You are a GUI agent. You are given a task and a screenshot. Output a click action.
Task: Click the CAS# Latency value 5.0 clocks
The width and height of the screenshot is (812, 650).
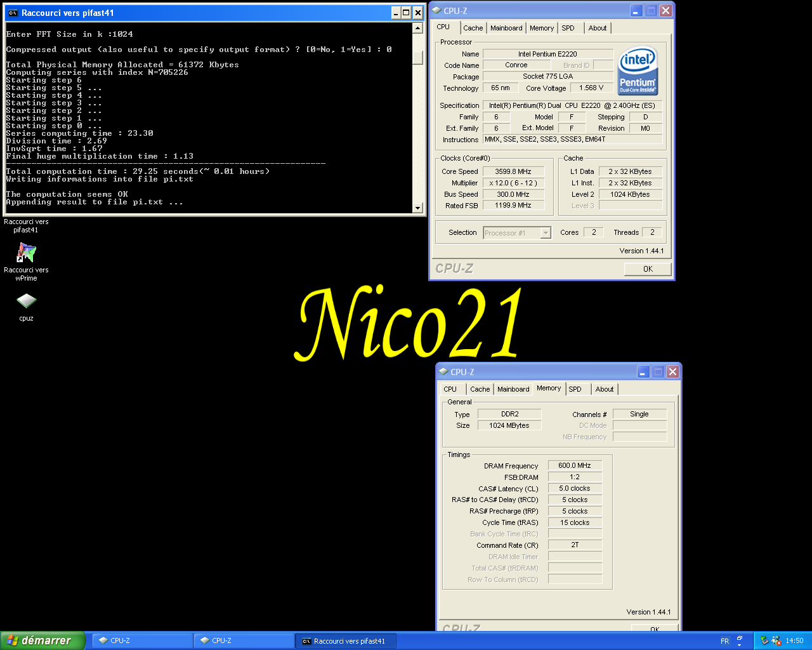[x=575, y=488]
